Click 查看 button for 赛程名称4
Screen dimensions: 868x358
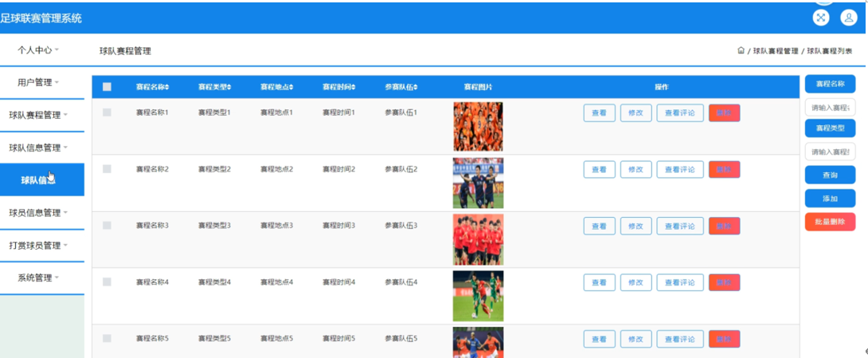(x=599, y=282)
